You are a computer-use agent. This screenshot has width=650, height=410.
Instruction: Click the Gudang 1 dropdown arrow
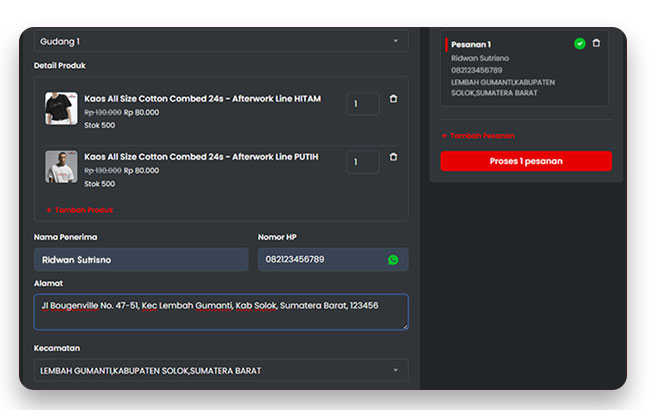pos(395,41)
